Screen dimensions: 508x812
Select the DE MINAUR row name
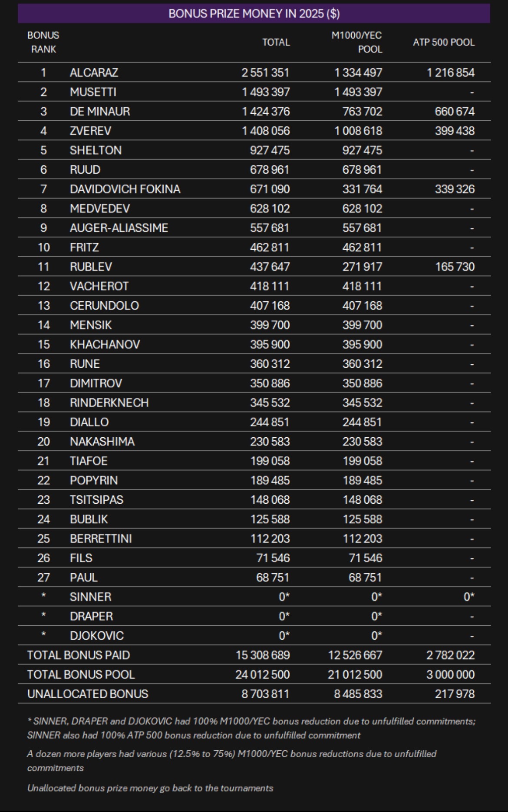(x=99, y=112)
